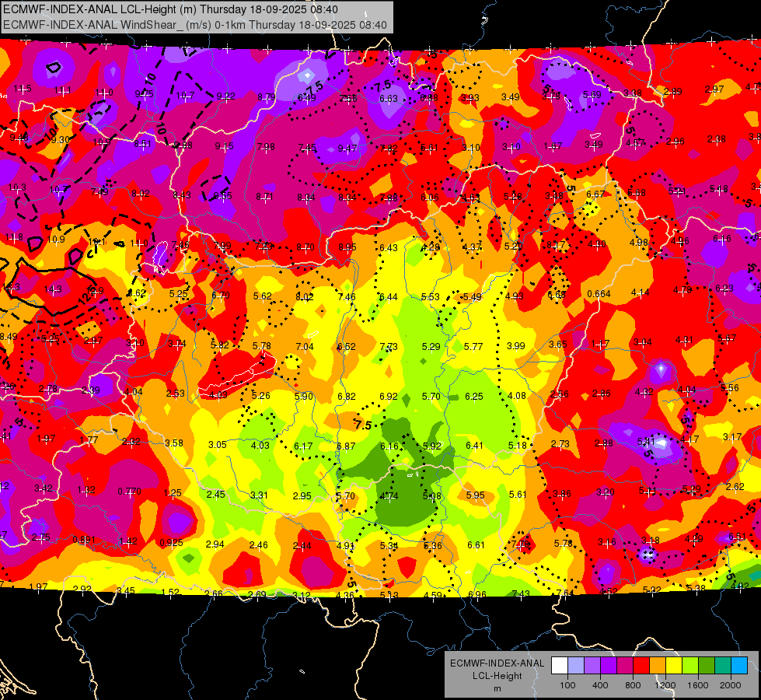Click the grid value 7.78
Viewport: 761px width, 700px height.
tap(520, 545)
